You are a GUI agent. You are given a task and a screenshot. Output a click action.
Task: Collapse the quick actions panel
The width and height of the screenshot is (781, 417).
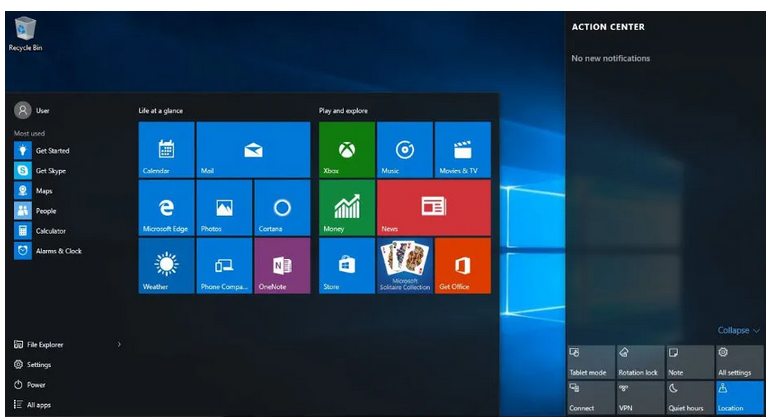pyautogui.click(x=738, y=330)
